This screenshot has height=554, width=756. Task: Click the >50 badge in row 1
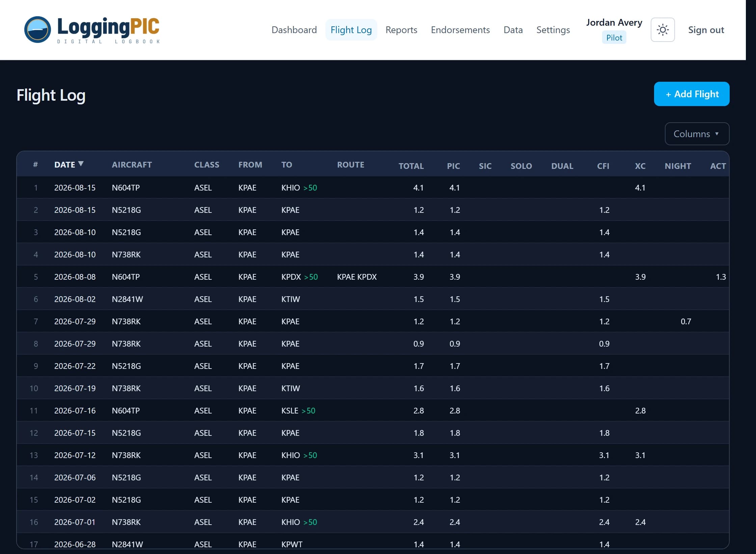(310, 187)
